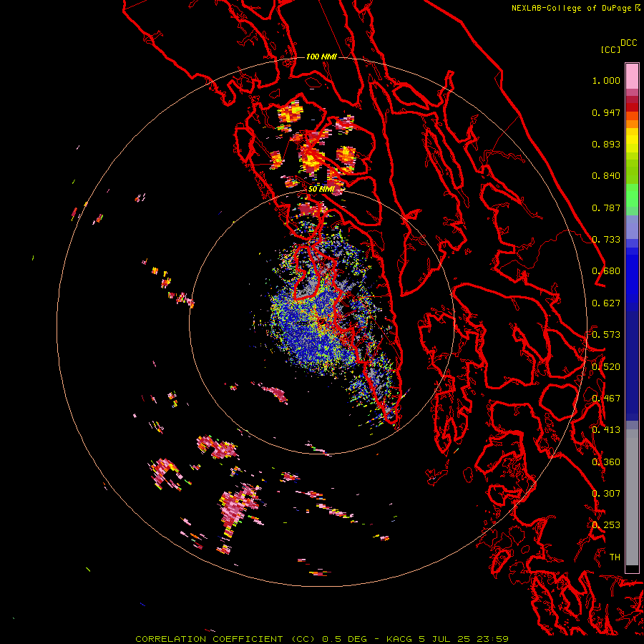This screenshot has width=644, height=644.
Task: Click the 23:59 timestamp in the caption
Action: pos(492,639)
